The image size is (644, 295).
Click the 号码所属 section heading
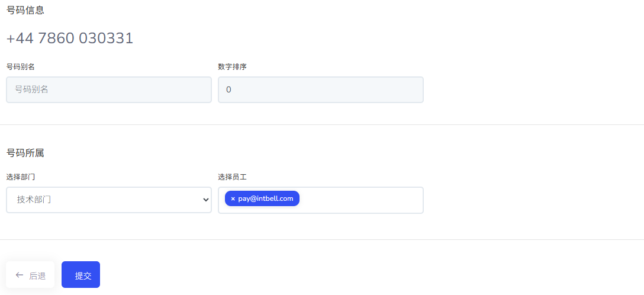25,153
